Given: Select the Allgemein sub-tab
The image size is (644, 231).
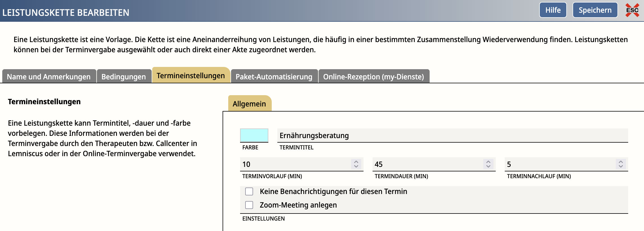Looking at the screenshot, I should [x=249, y=104].
